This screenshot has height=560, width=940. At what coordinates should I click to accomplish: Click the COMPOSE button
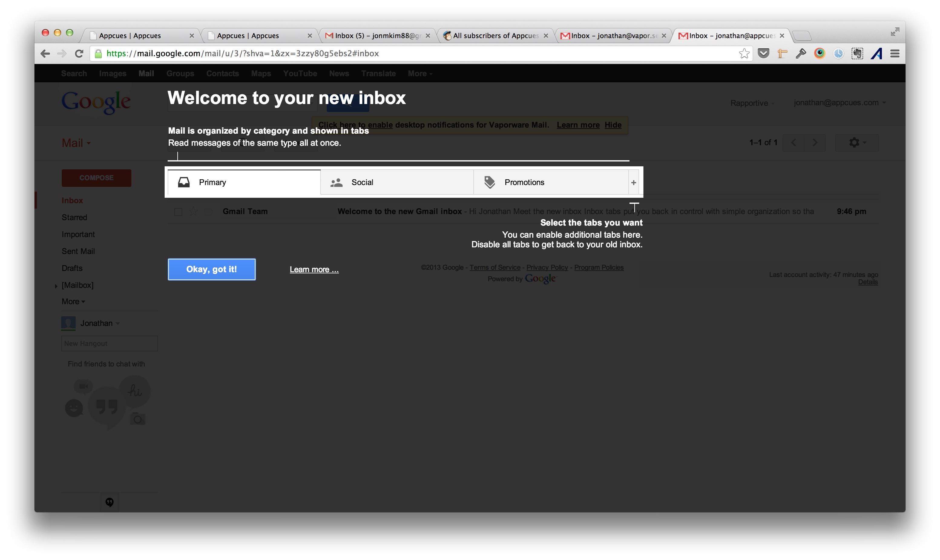(x=96, y=178)
